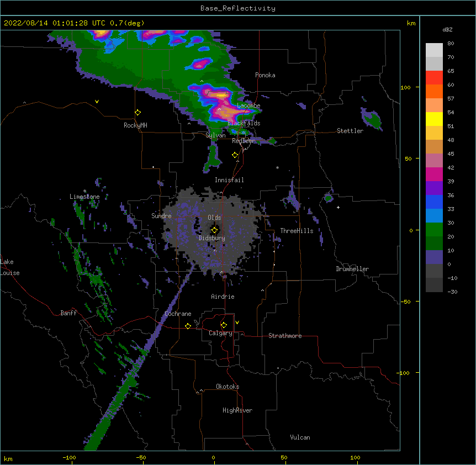Click the -50 tick label on right axis
The height and width of the screenshot is (465, 476).
tap(405, 302)
